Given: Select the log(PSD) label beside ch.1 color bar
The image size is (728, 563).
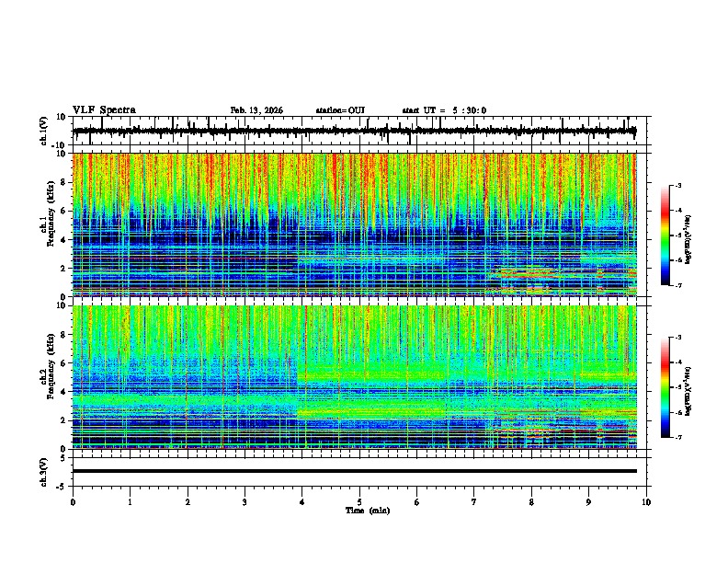Looking at the screenshot, I should 688,239.
